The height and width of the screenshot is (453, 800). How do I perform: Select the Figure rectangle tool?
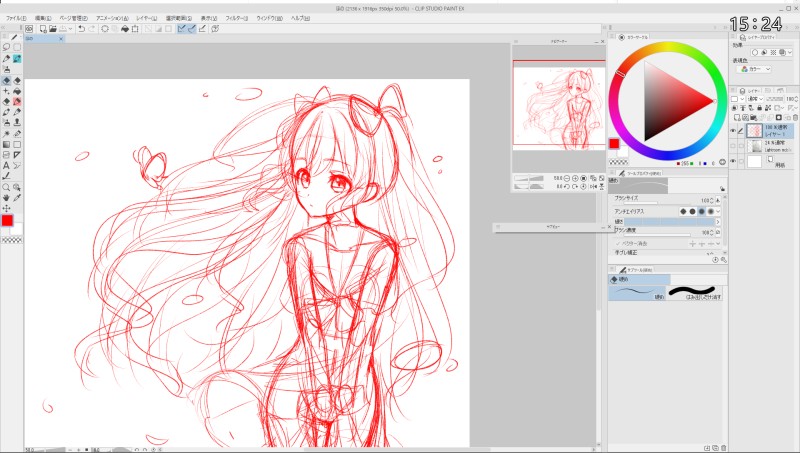(x=17, y=144)
